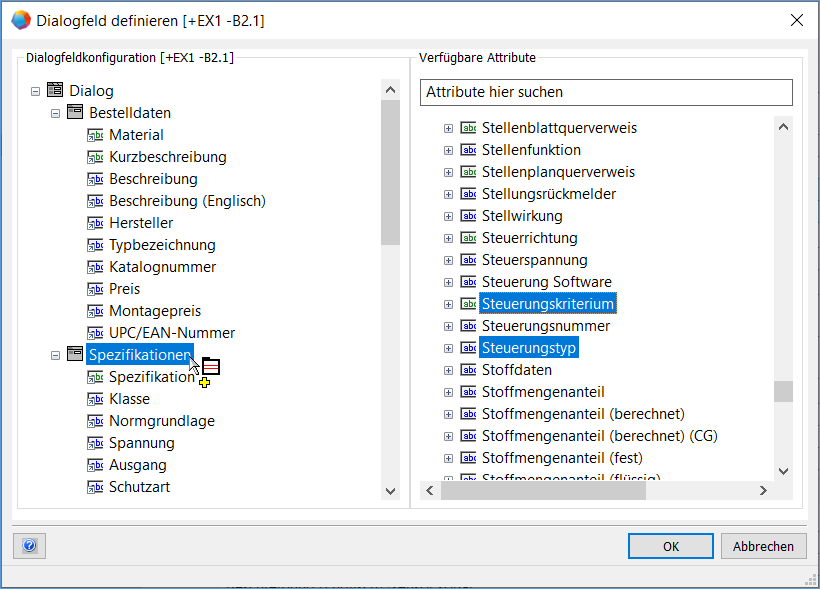Collapse the Dialog root node

pyautogui.click(x=35, y=91)
